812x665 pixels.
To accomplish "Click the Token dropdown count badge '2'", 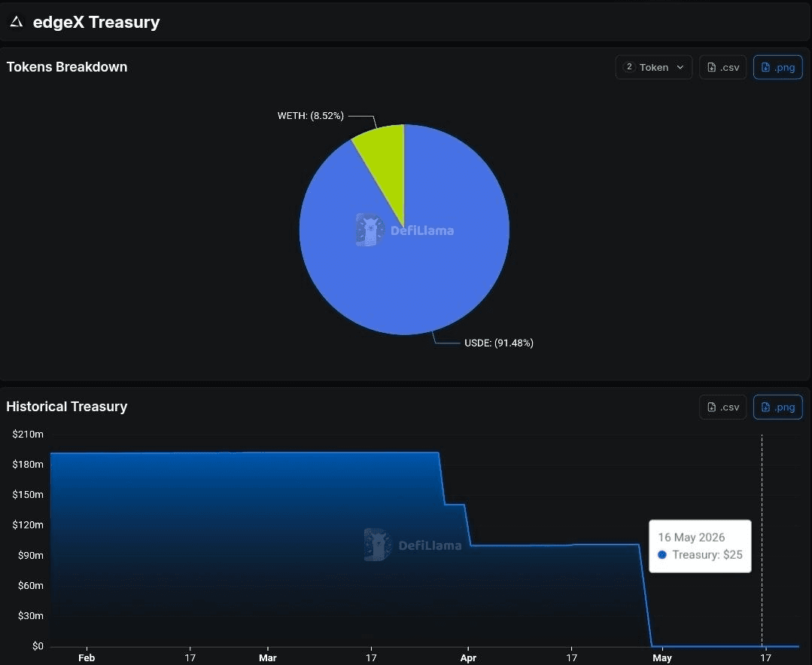I will tap(628, 67).
